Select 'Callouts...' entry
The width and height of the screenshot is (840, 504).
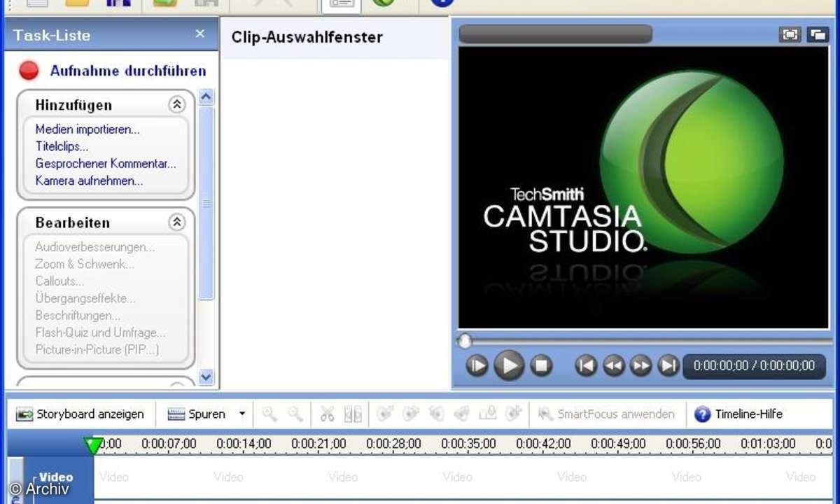(x=59, y=281)
